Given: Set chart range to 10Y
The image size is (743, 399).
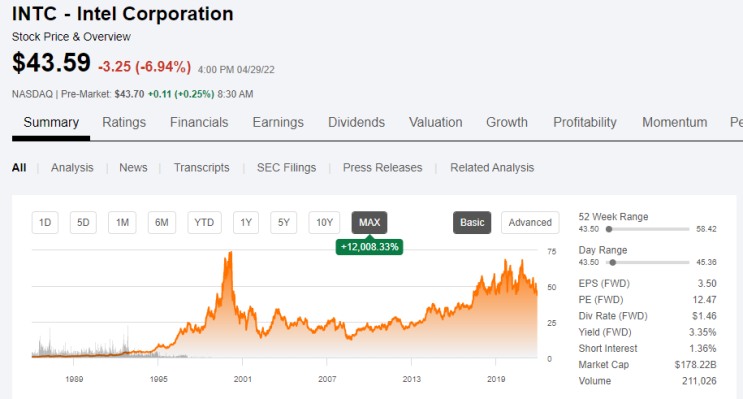Looking at the screenshot, I should (x=325, y=223).
